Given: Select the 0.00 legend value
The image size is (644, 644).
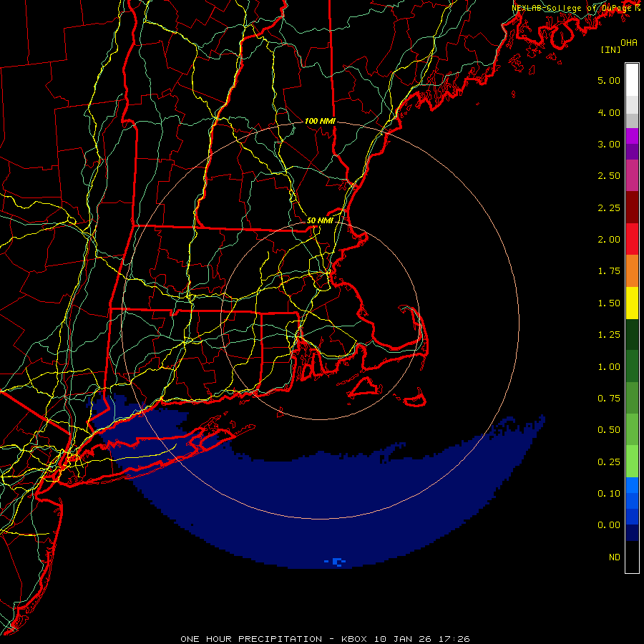Looking at the screenshot, I should click(609, 525).
